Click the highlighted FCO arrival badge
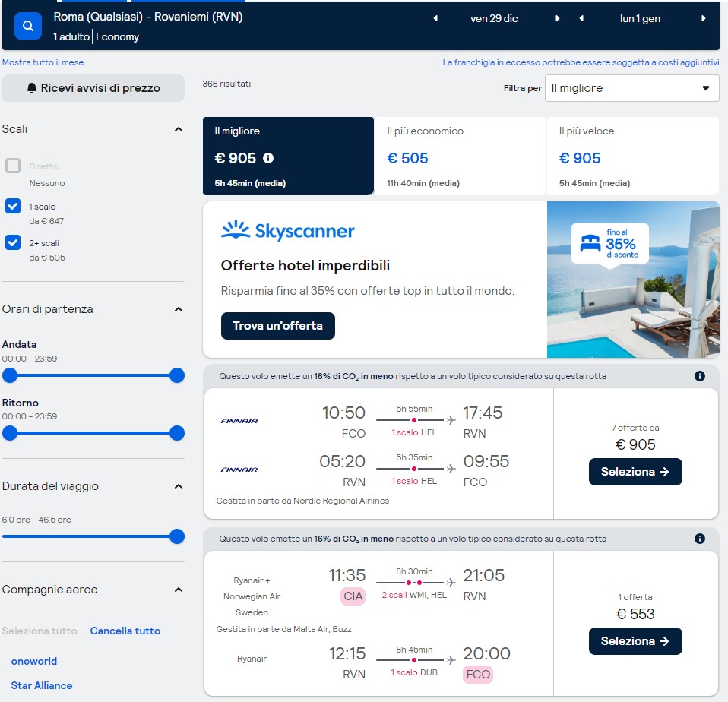This screenshot has height=702, width=728. [x=478, y=675]
